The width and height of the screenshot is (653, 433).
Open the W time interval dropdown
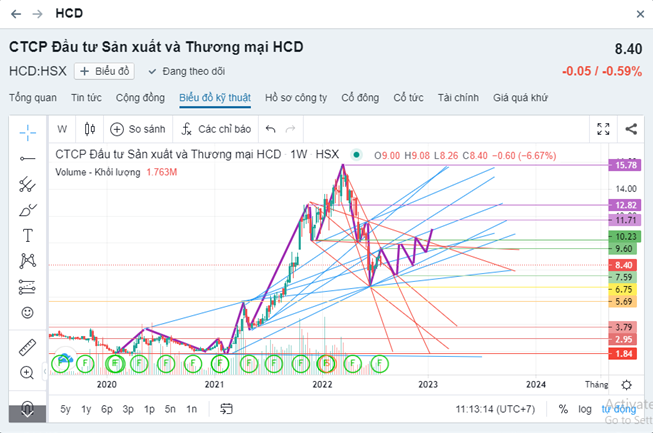[62, 129]
